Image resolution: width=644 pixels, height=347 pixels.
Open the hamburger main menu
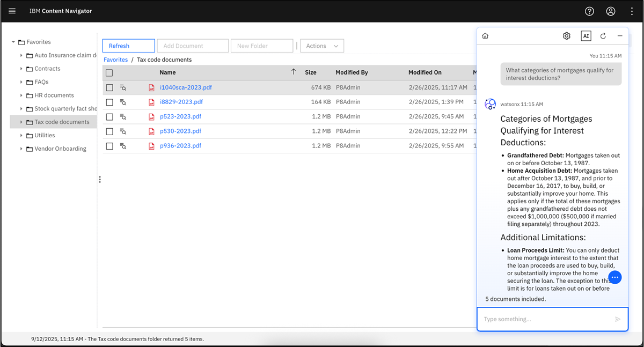point(12,11)
